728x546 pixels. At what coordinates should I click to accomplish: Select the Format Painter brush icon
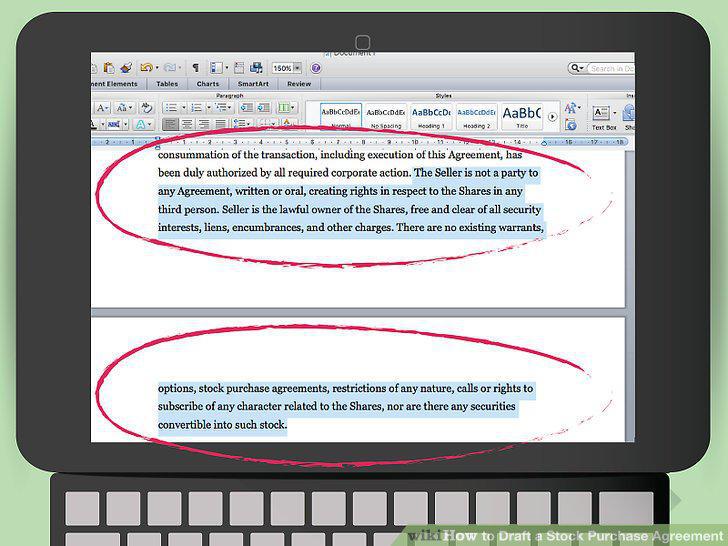click(x=126, y=68)
